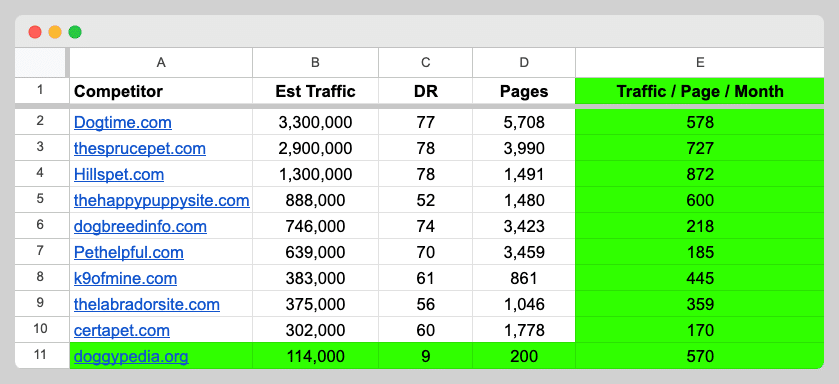Click the red close window button
This screenshot has width=839, height=384.
click(x=35, y=32)
